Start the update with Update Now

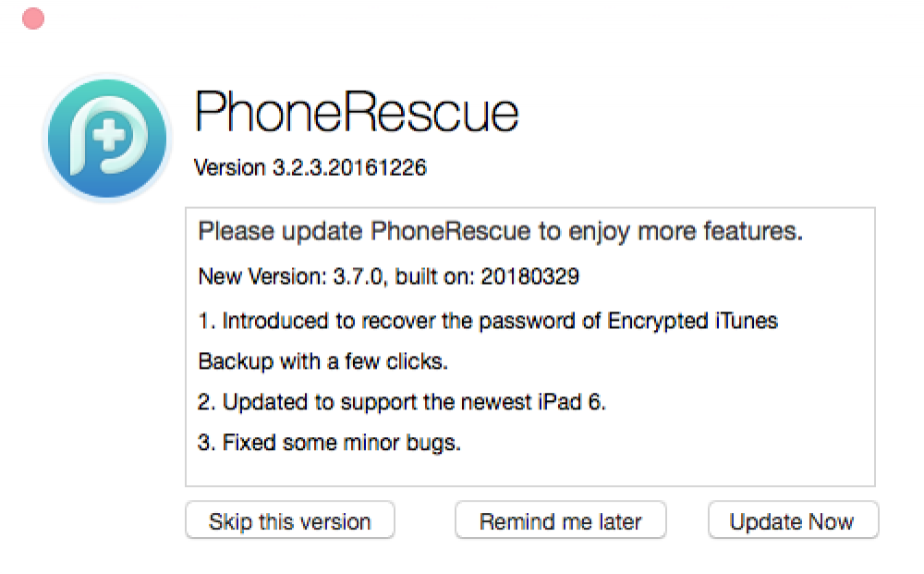click(793, 521)
